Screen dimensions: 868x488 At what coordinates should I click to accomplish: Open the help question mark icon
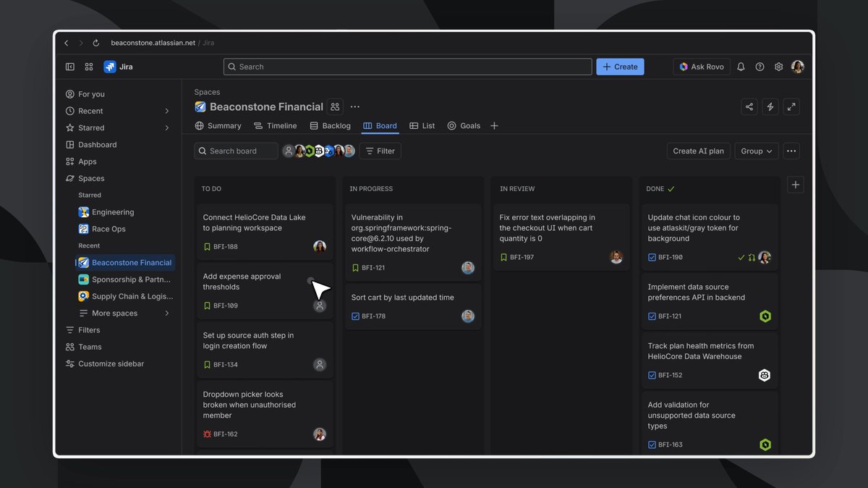coord(759,67)
